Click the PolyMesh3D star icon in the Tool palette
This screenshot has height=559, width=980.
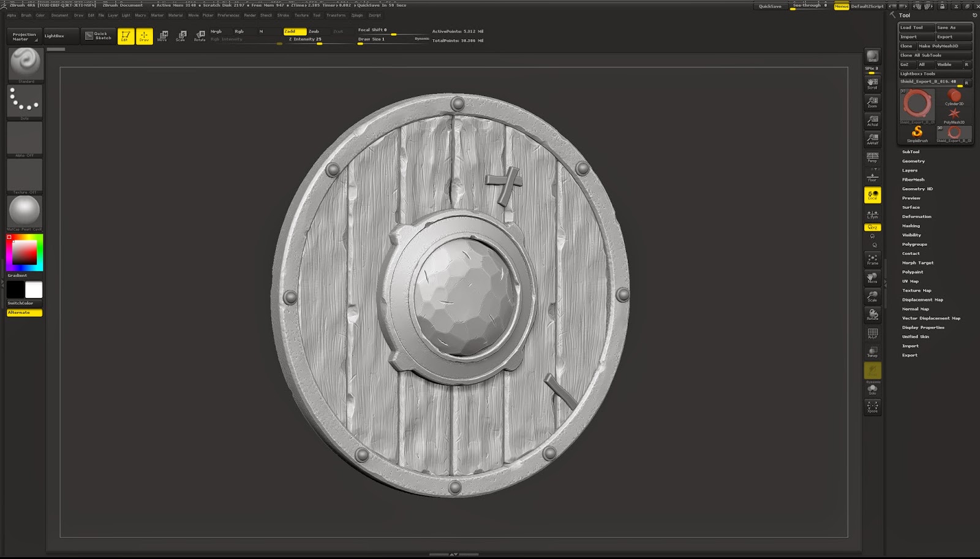click(954, 114)
